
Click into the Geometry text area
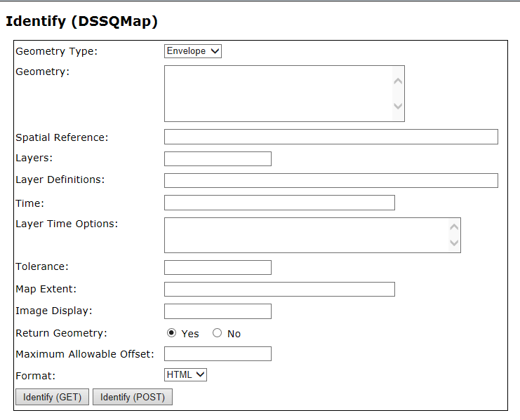(x=278, y=93)
